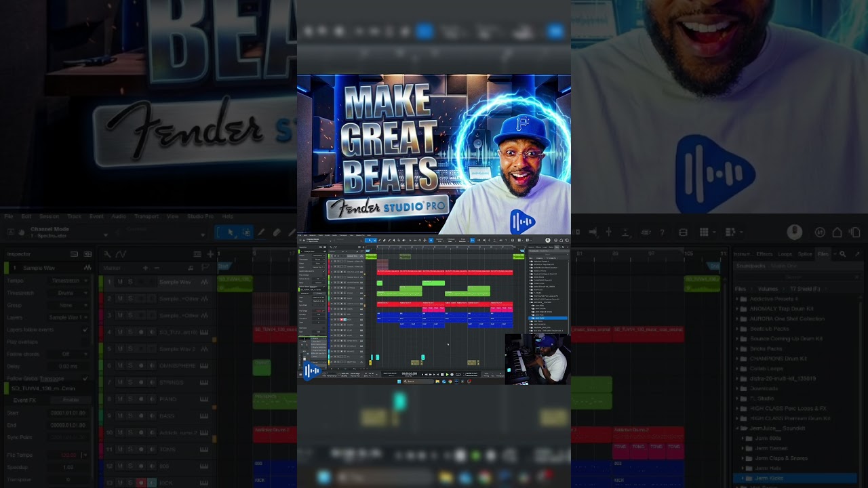Screen dimensions: 868x488
Task: Click the blue color strip of backdrop track 12
Action: (101, 466)
